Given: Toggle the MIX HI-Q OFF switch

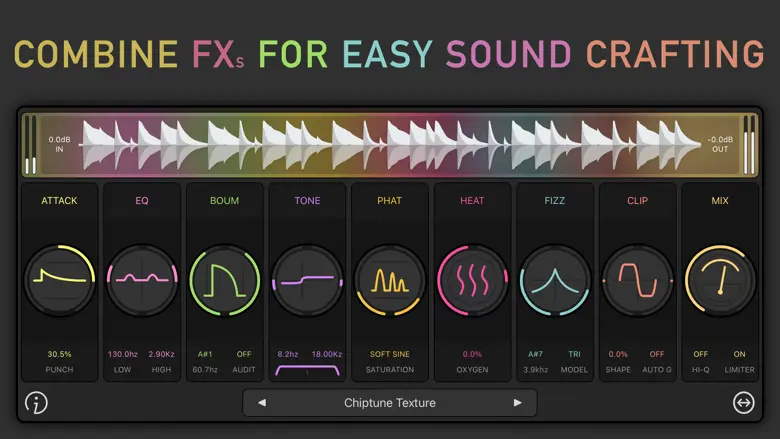Looking at the screenshot, I should point(700,354).
